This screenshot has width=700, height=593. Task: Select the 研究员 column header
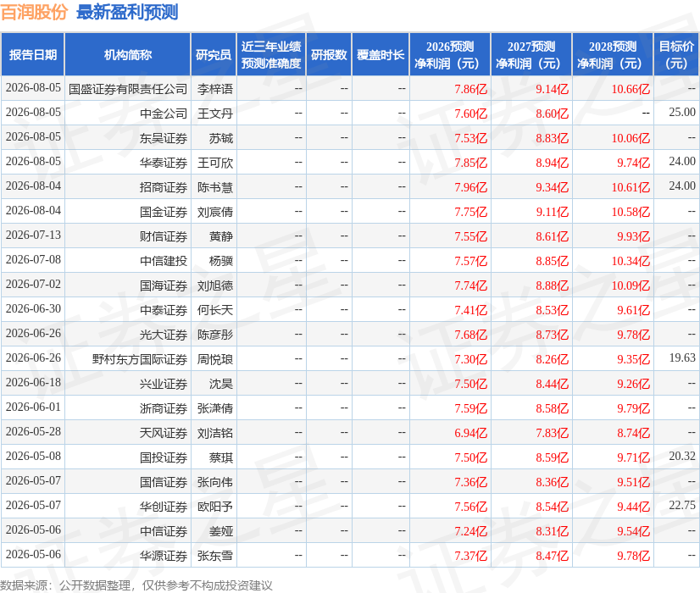point(214,55)
